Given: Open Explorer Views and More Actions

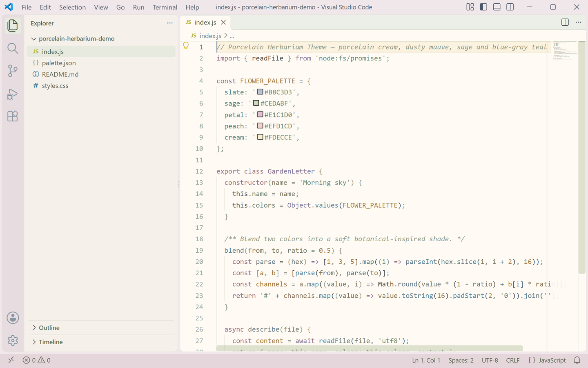Looking at the screenshot, I should click(170, 23).
